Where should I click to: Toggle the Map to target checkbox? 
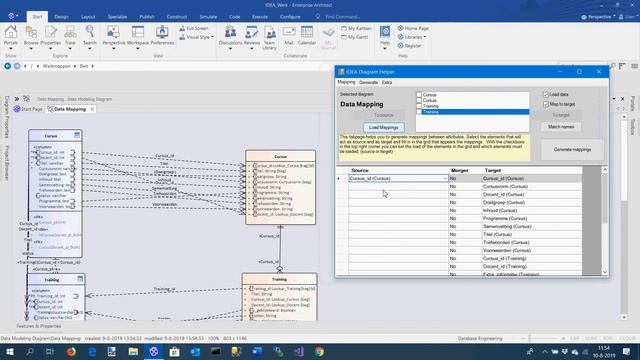tap(546, 104)
